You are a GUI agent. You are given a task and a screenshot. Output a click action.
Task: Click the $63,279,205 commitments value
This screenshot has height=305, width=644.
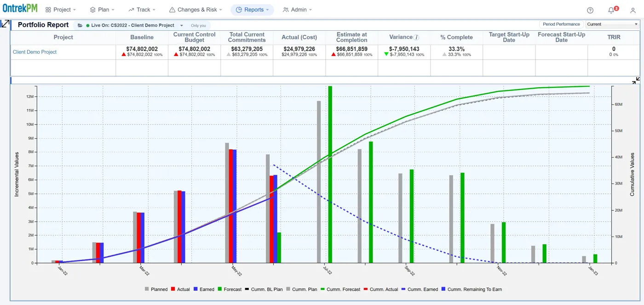[247, 49]
